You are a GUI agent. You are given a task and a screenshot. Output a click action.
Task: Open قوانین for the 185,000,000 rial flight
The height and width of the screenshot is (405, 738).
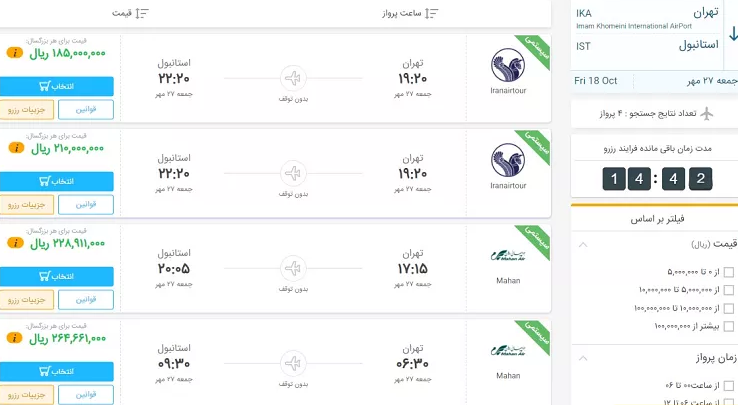pos(85,109)
